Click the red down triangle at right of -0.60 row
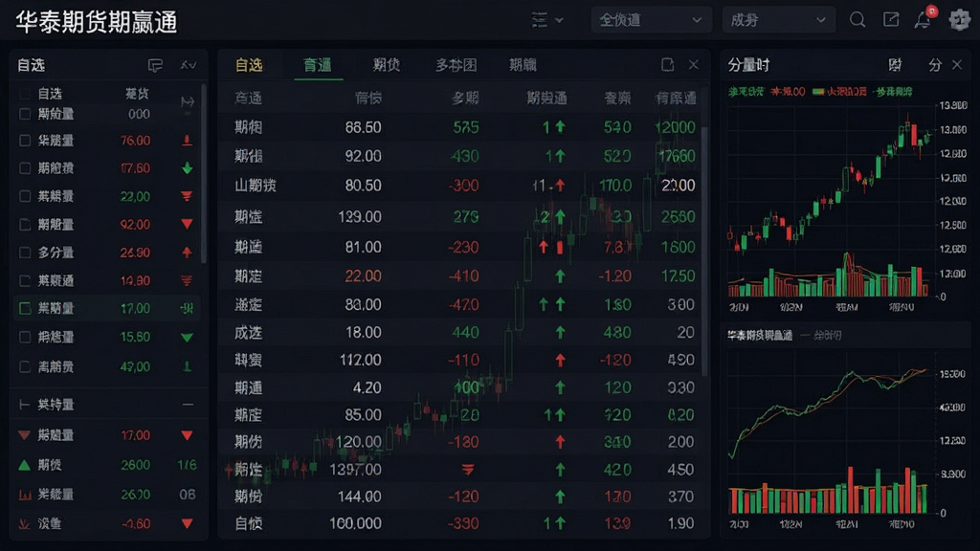The image size is (980, 551). pyautogui.click(x=187, y=523)
